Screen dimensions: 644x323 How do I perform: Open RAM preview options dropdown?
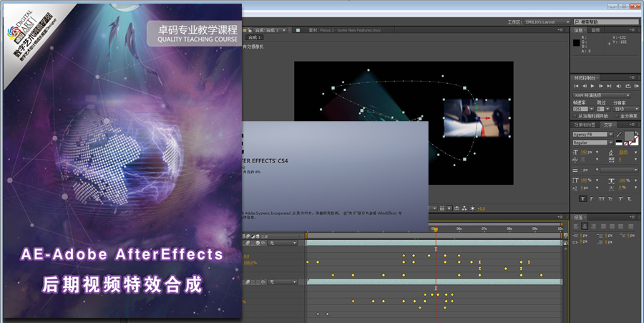tap(602, 95)
